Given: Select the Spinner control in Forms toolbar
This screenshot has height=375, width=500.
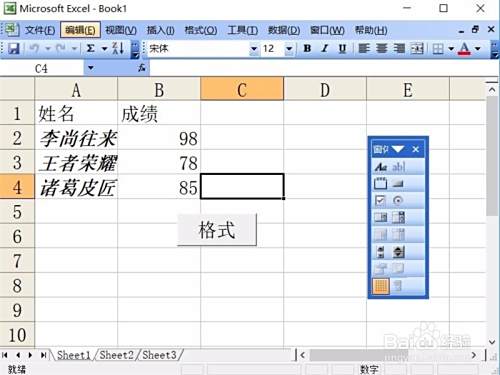Looking at the screenshot, I should click(x=398, y=252).
